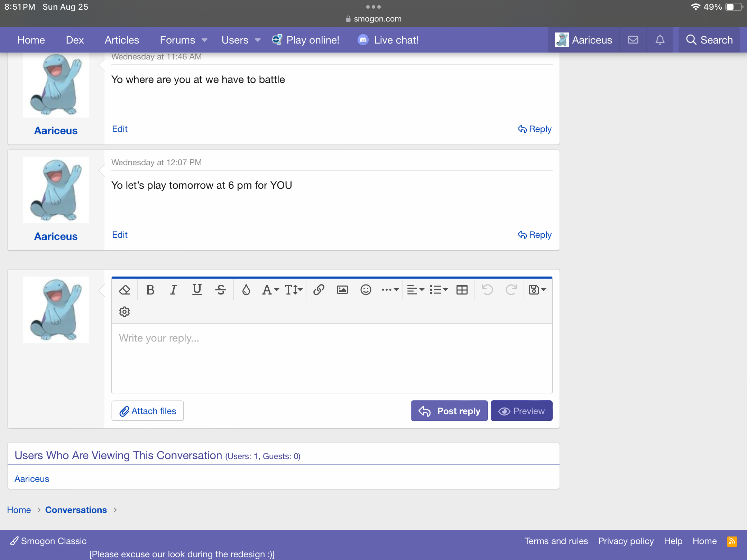Expand the Users dropdown arrow
Viewport: 747px width, 560px height.
(x=258, y=40)
